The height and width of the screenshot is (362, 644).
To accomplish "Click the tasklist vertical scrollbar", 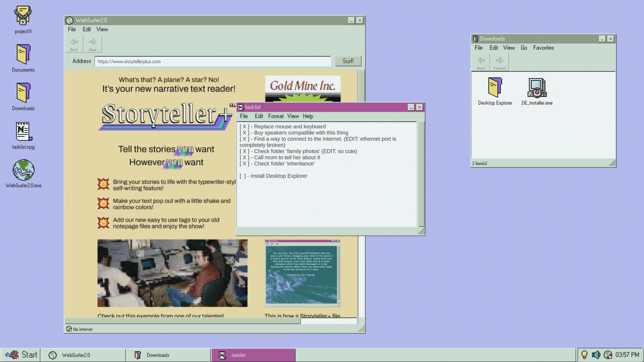I will point(421,174).
